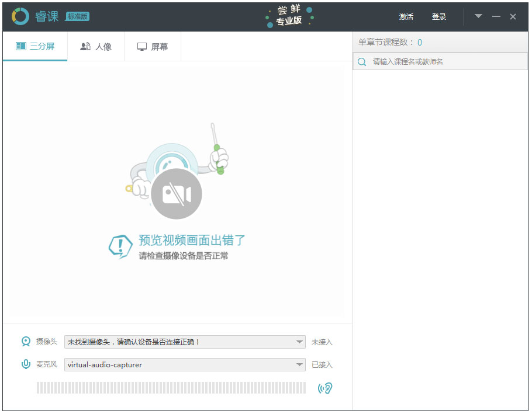The width and height of the screenshot is (532, 414).
Task: Click the 三分屏 layout icon
Action: [x=21, y=46]
